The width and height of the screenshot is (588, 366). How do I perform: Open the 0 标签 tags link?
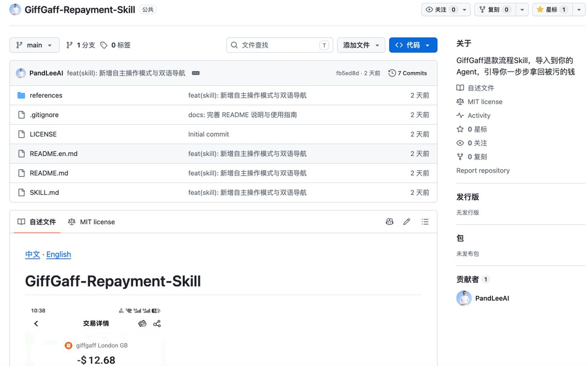tap(116, 45)
